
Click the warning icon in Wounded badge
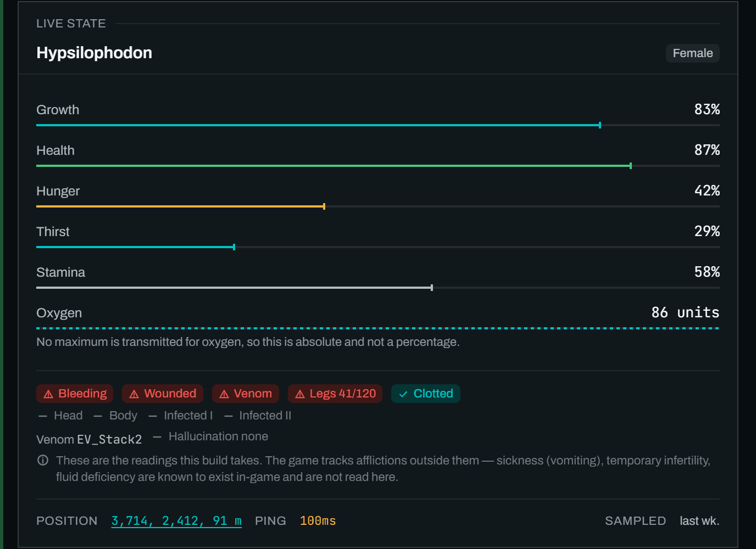point(134,394)
